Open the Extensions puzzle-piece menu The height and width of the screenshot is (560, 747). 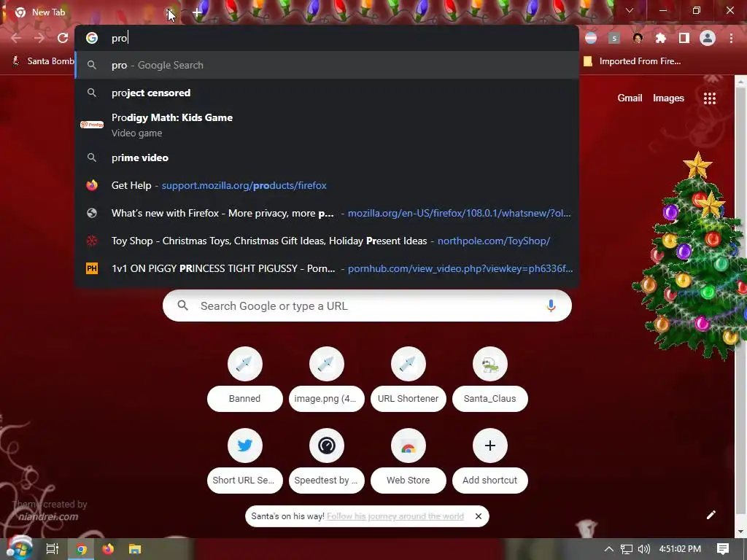(661, 38)
